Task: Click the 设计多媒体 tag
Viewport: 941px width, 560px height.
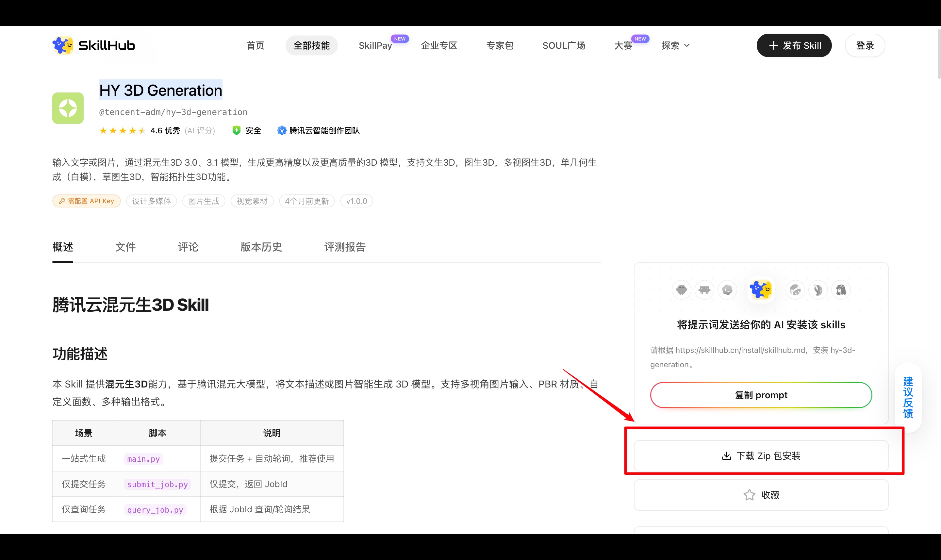Action: point(151,201)
